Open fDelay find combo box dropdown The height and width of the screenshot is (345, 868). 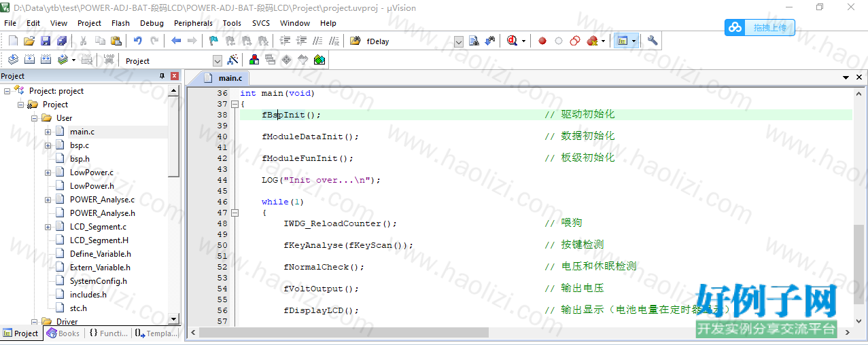click(458, 41)
